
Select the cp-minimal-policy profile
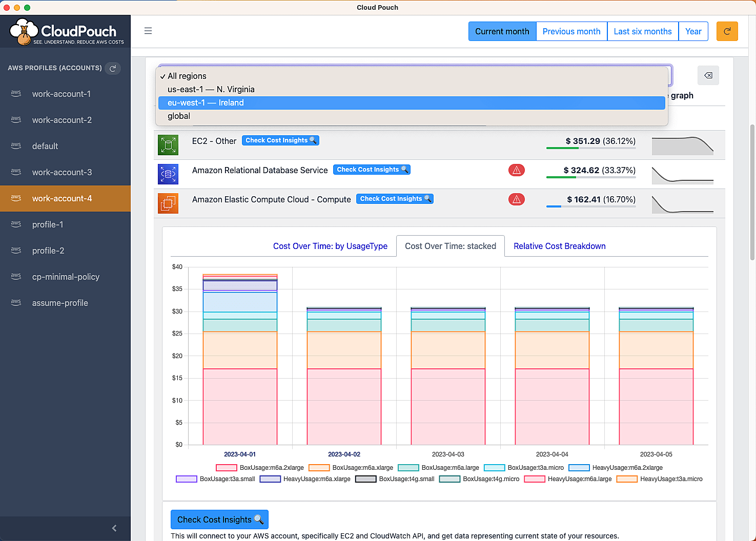(x=65, y=277)
